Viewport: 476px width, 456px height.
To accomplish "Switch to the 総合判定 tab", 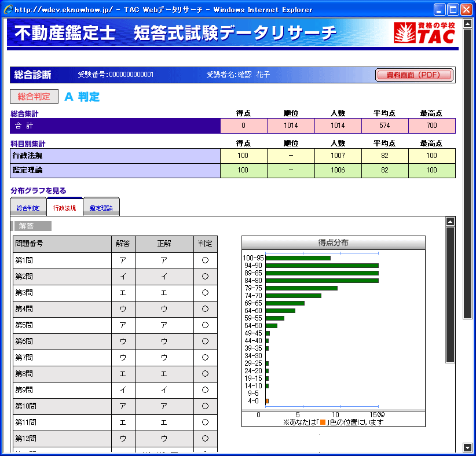I will coord(28,207).
